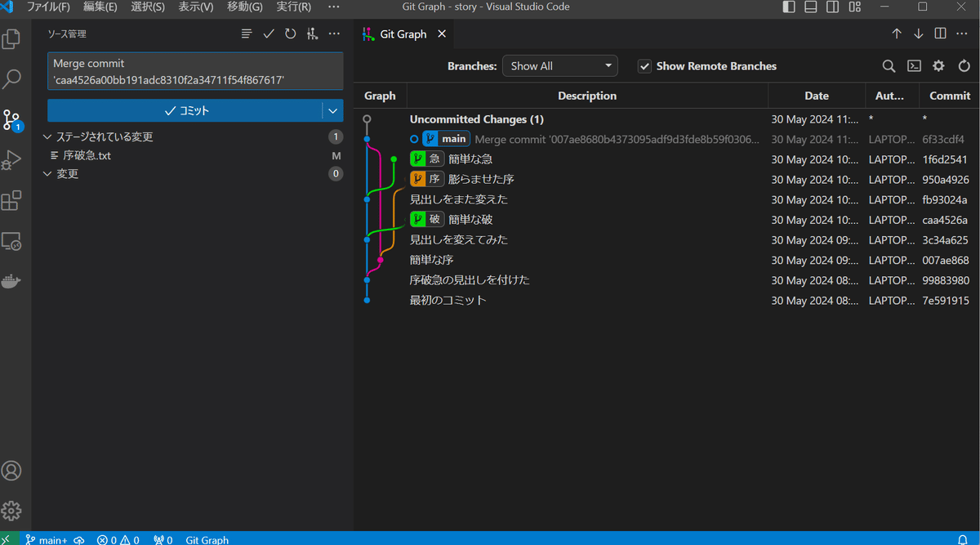
Task: Open commit button dropdown arrow
Action: click(x=332, y=110)
